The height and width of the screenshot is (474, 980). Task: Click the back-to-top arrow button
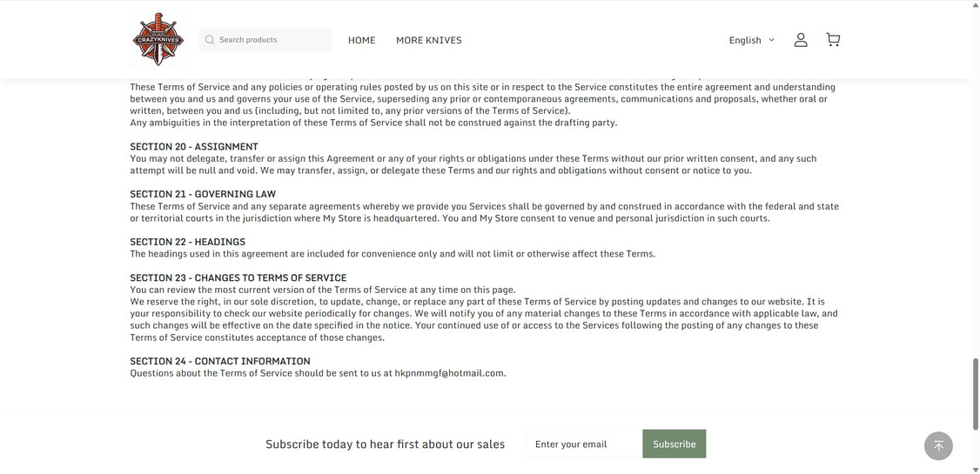938,446
